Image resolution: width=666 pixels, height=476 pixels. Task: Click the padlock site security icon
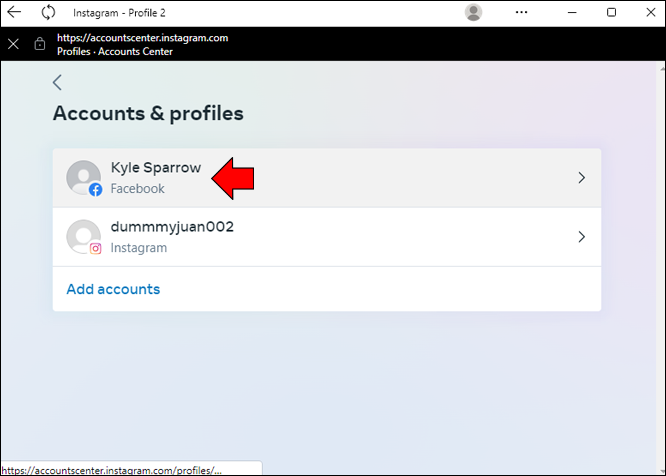40,44
